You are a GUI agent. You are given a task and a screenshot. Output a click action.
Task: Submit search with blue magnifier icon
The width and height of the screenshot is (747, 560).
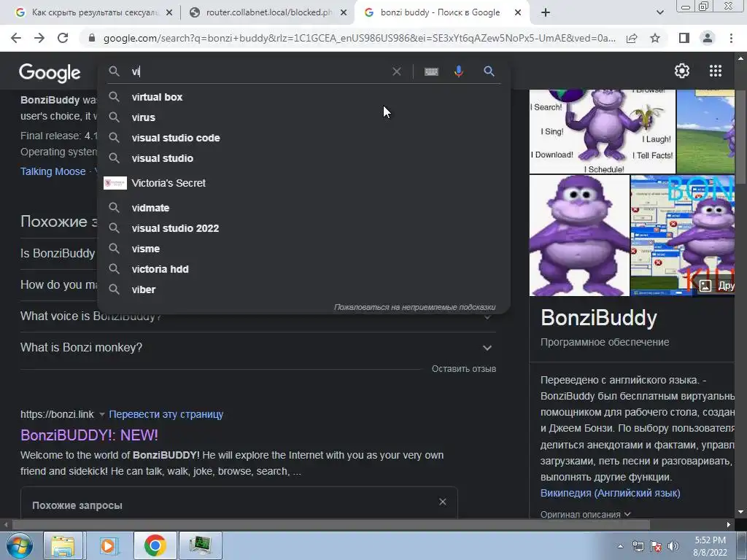pos(489,71)
